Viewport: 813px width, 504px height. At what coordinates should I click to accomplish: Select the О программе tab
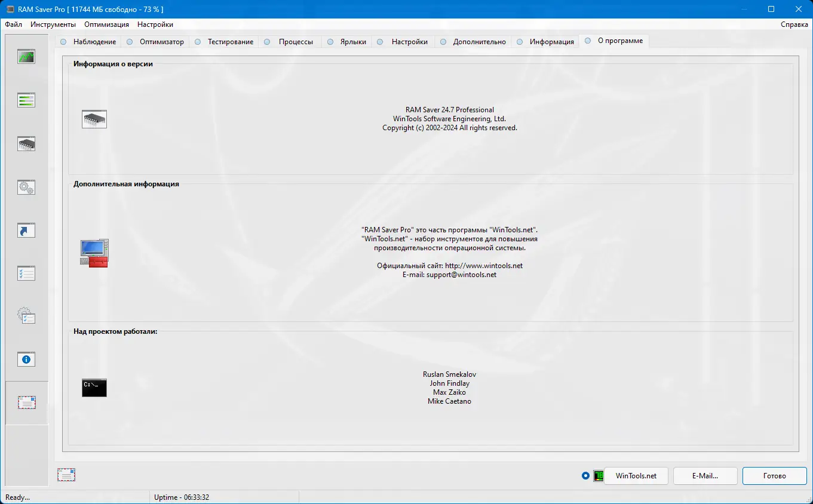click(x=614, y=41)
